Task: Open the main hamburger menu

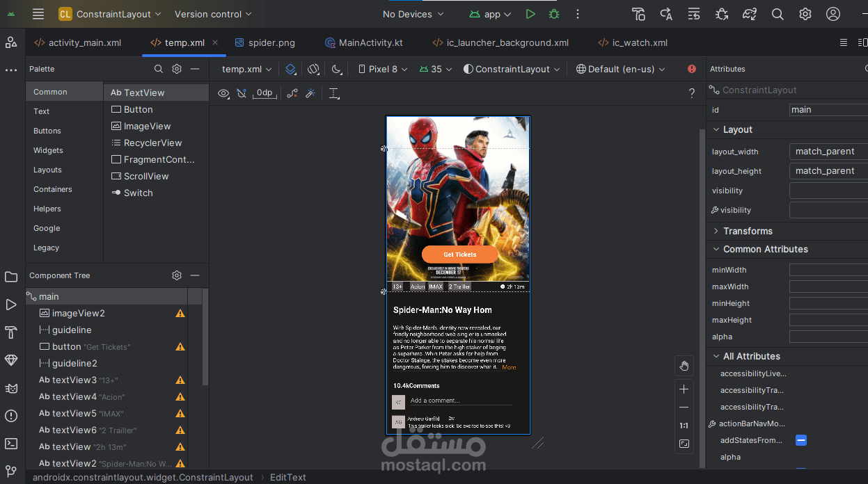Action: click(x=38, y=14)
